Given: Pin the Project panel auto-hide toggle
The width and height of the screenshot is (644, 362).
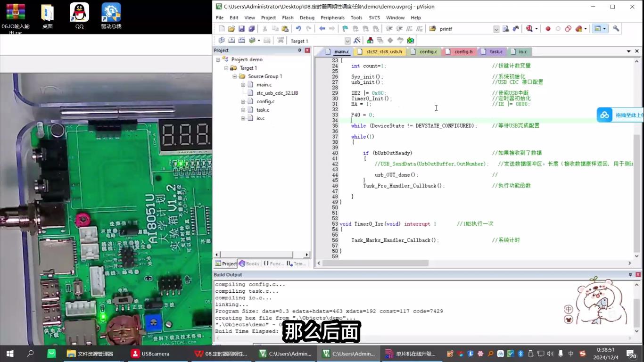Looking at the screenshot, I should pyautogui.click(x=299, y=50).
